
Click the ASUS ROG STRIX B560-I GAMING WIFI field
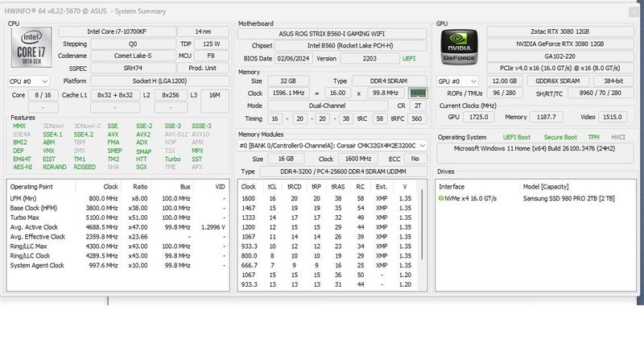click(x=332, y=34)
